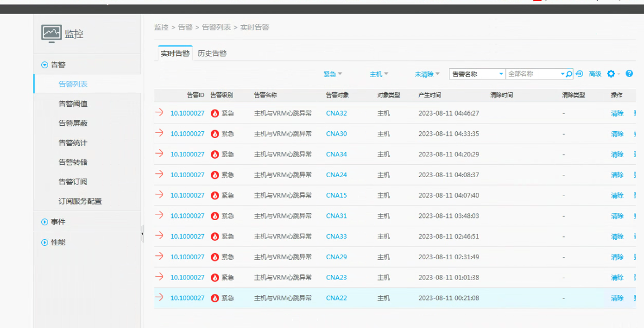The height and width of the screenshot is (328, 644).
Task: Collapse the 告警 sidebar section
Action: pyautogui.click(x=45, y=65)
